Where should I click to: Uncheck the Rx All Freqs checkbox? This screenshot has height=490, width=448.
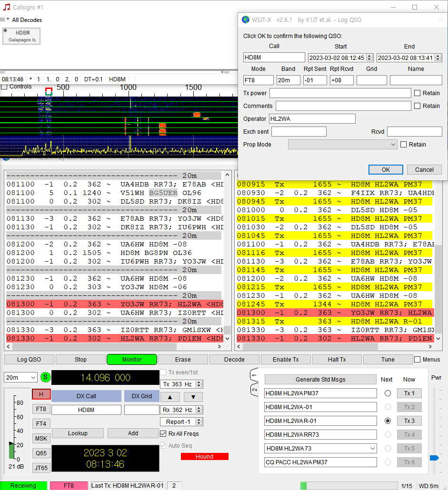(164, 433)
